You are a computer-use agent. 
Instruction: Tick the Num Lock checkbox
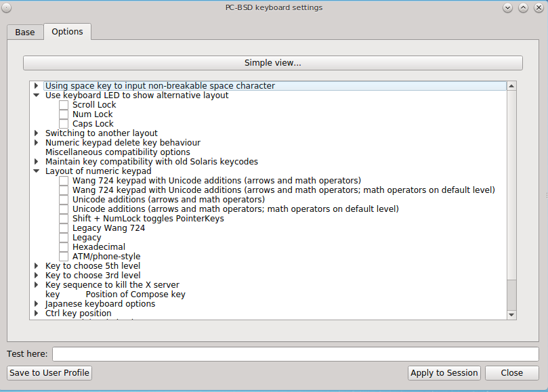point(64,114)
